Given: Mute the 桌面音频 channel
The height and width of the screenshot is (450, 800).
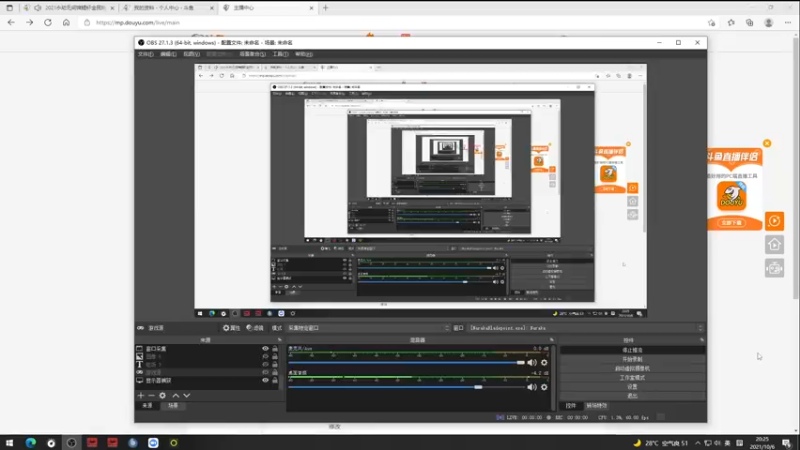Looking at the screenshot, I should [532, 387].
